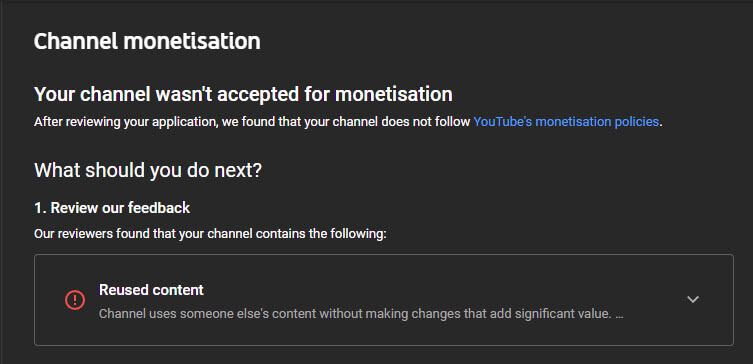Click the word "feedback" in step one
The image size is (753, 364).
(x=159, y=208)
